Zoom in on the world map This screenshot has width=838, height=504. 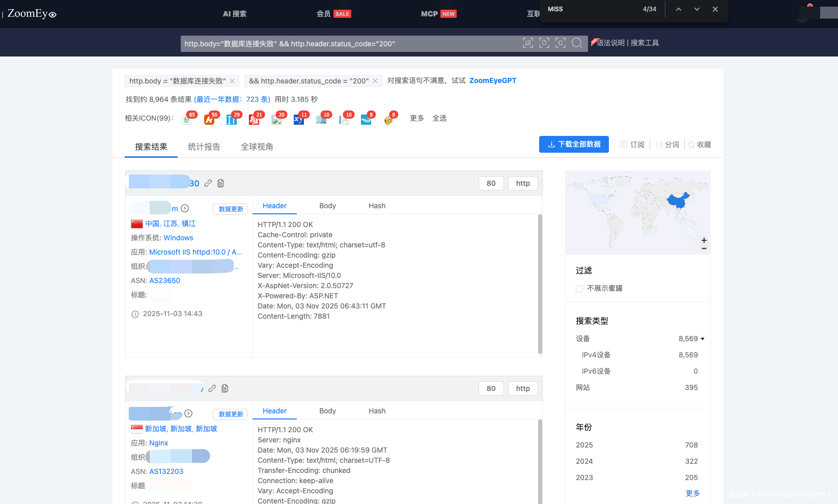coord(704,240)
